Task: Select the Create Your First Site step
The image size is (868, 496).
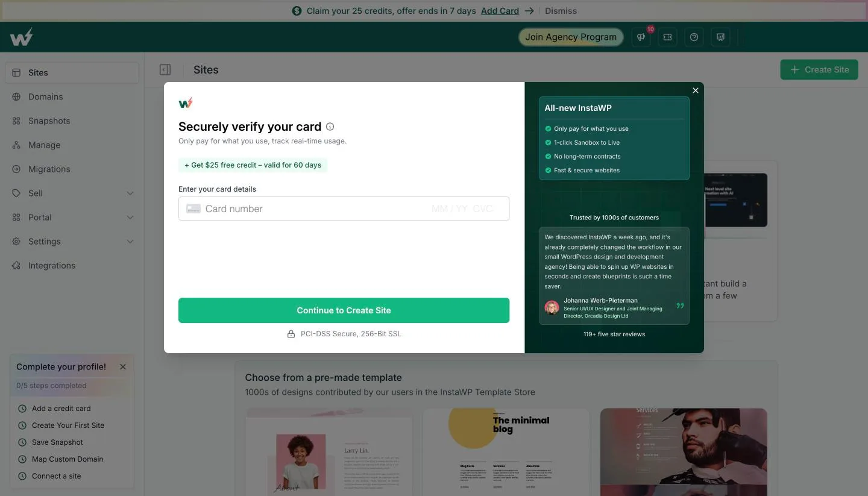Action: point(68,425)
